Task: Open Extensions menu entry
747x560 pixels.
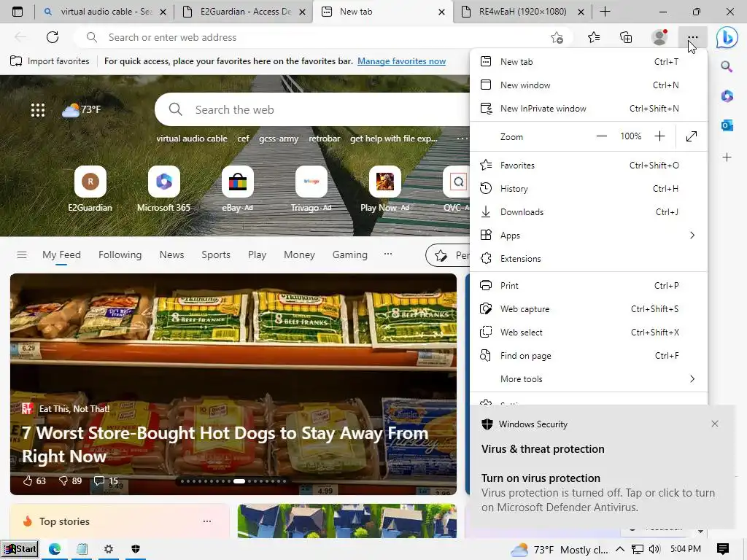Action: (589, 259)
